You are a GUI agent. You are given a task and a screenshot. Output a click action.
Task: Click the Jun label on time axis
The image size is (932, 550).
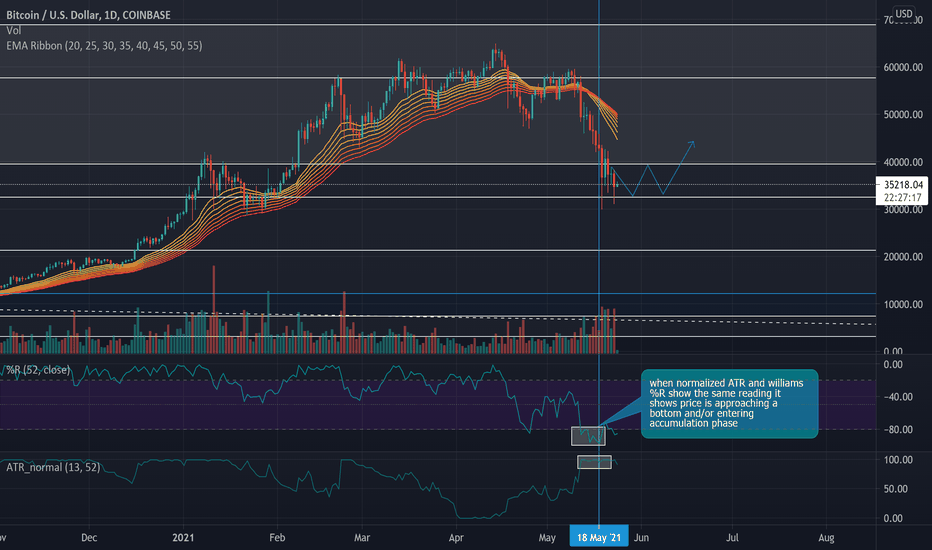[641, 538]
